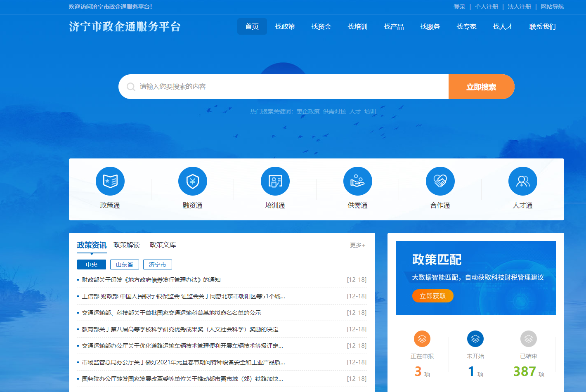The width and height of the screenshot is (586, 392).
Task: Open the 融资通 financing shield icon
Action: (x=193, y=181)
